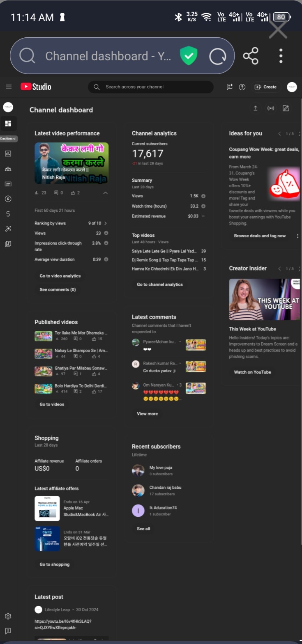Tap the green security shield icon
The height and width of the screenshot is (644, 302).
[189, 56]
